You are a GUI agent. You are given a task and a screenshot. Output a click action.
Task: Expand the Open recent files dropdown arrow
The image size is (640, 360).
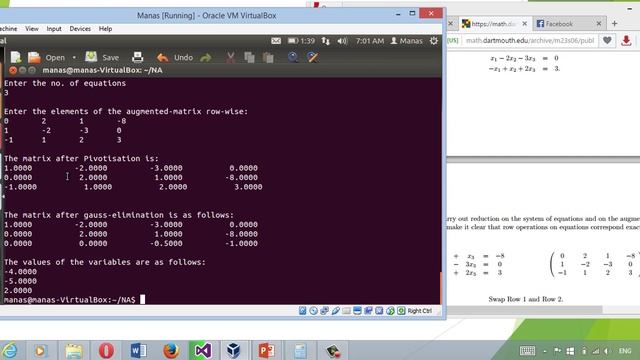(x=74, y=58)
